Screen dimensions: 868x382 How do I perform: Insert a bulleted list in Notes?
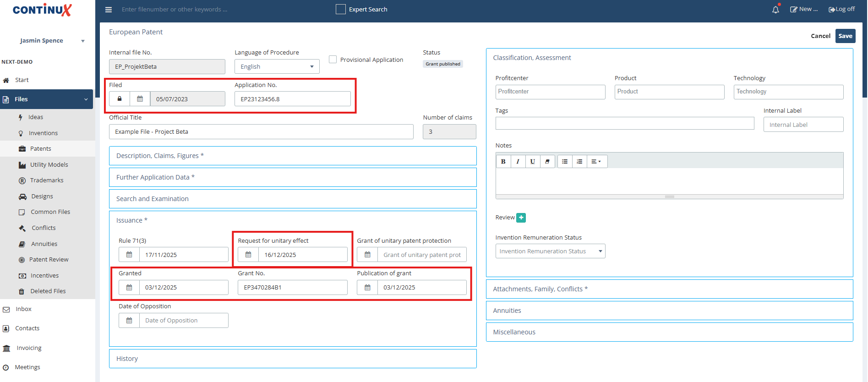coord(565,161)
